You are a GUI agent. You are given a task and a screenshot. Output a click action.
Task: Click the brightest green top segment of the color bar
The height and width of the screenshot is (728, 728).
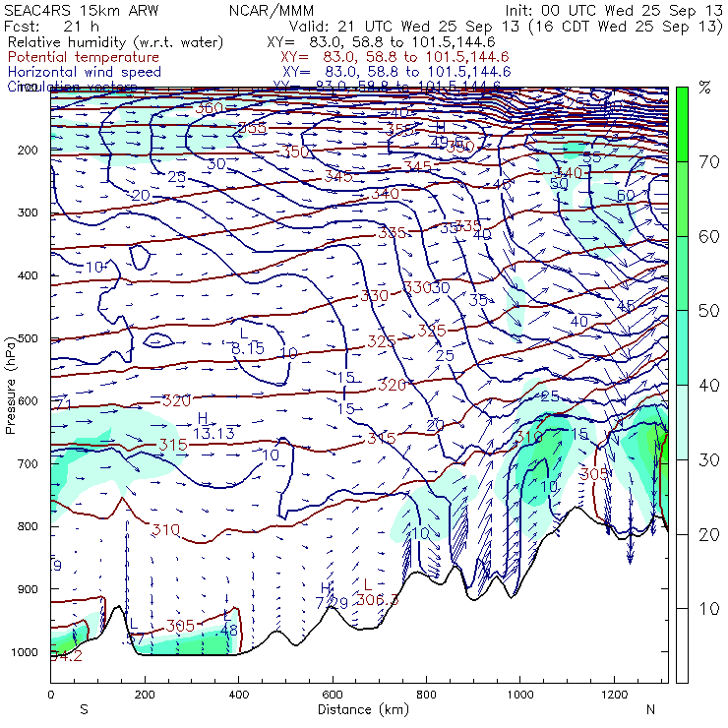tap(682, 124)
